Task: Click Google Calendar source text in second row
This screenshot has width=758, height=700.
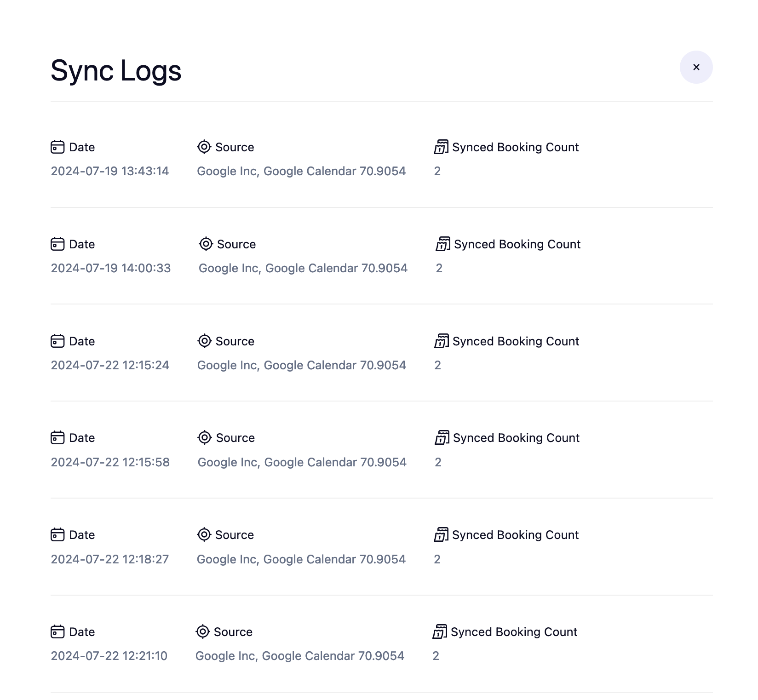Action: (303, 268)
